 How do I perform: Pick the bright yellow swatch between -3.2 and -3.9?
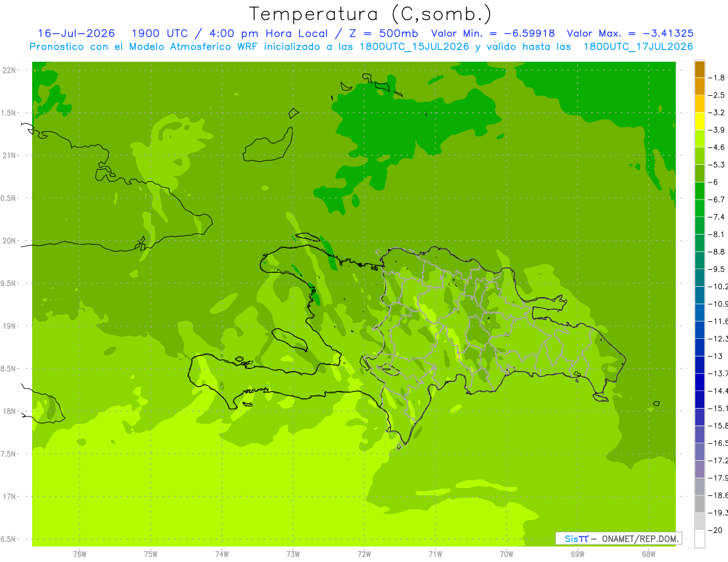[x=699, y=121]
